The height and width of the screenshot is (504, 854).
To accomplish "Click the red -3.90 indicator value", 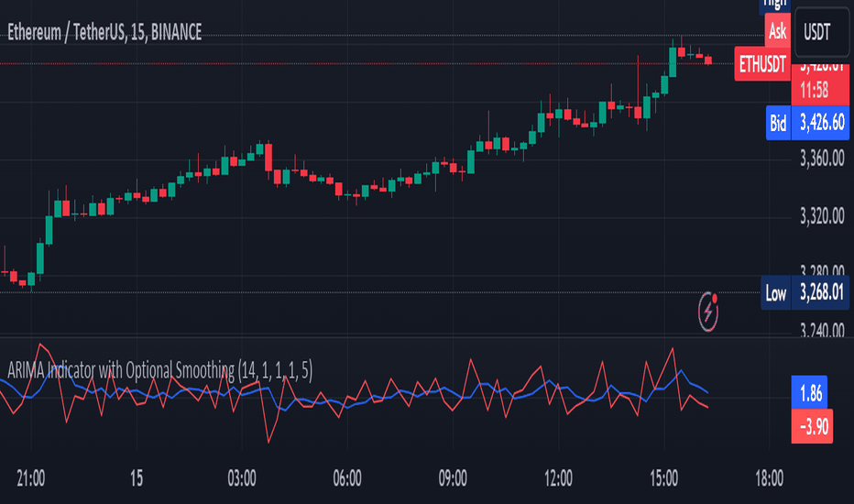I will pos(812,426).
